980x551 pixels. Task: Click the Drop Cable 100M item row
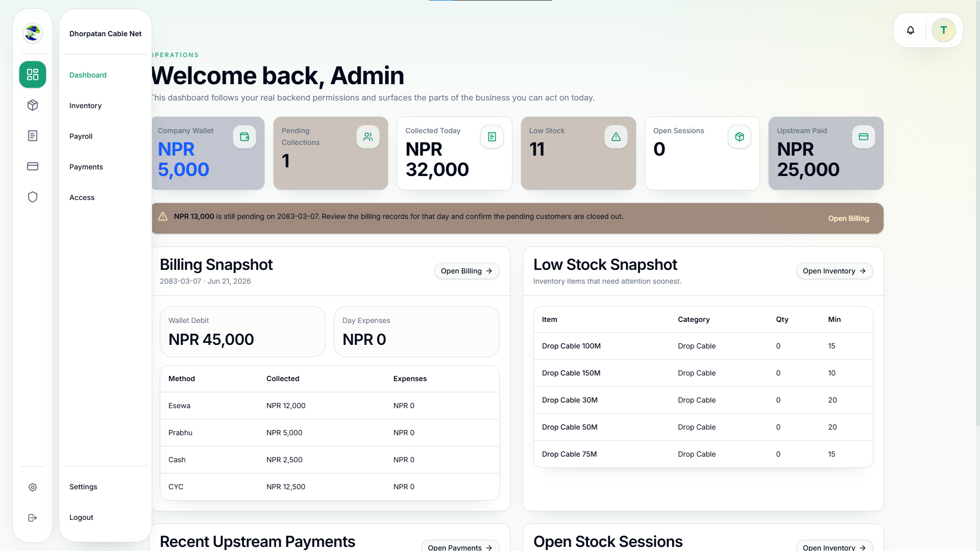click(x=703, y=346)
